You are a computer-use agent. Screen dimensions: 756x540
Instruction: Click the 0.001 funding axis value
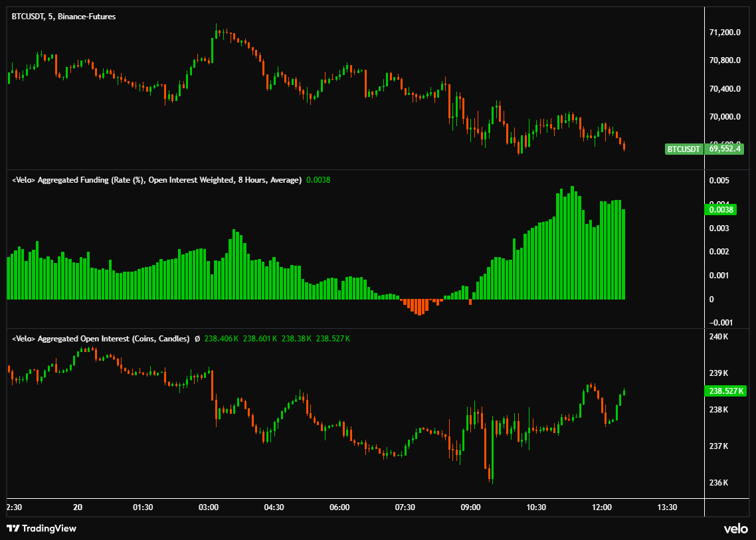point(719,275)
